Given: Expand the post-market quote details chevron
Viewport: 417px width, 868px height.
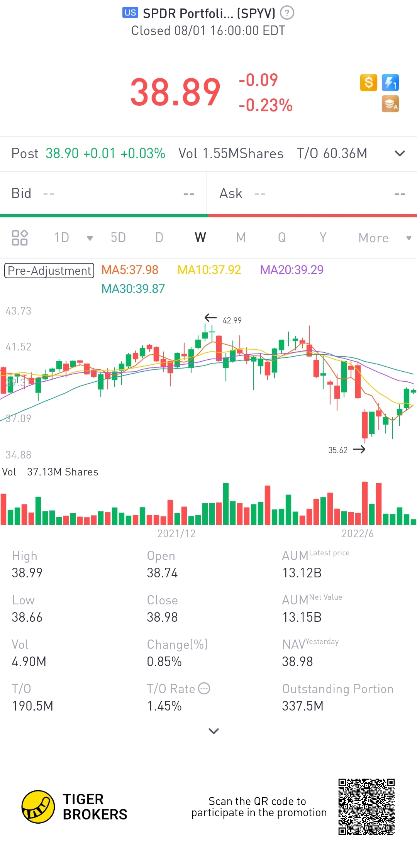Looking at the screenshot, I should coord(400,154).
